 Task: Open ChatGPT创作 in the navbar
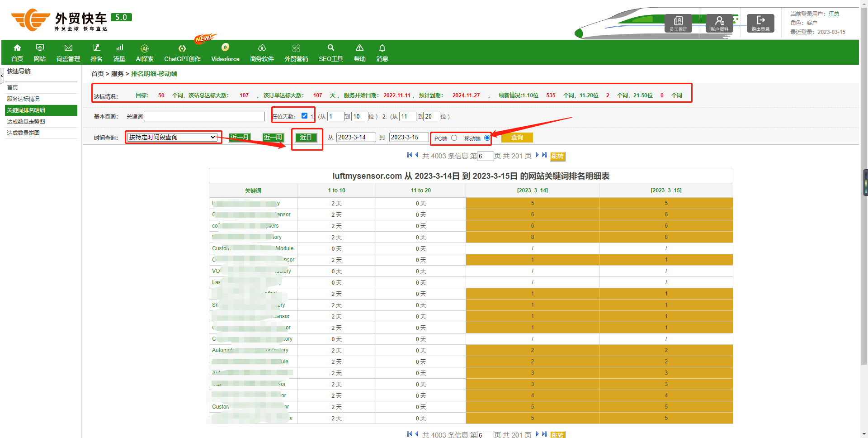(x=182, y=53)
